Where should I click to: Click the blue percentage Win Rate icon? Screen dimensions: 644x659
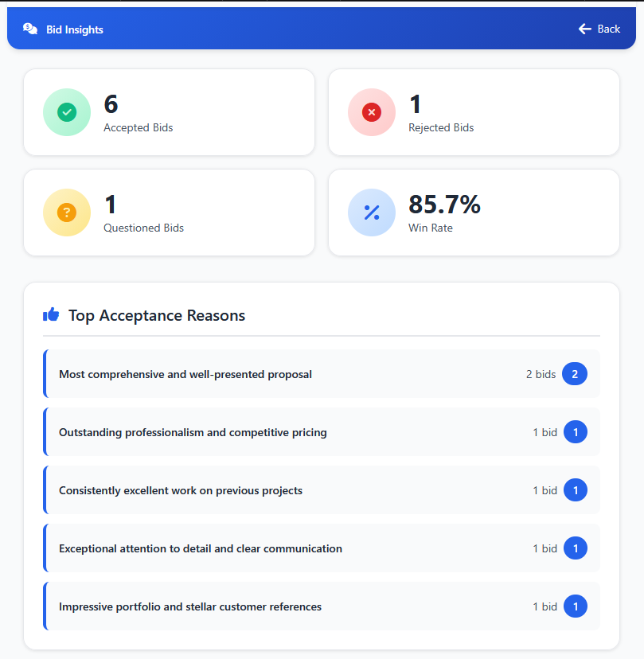coord(371,213)
